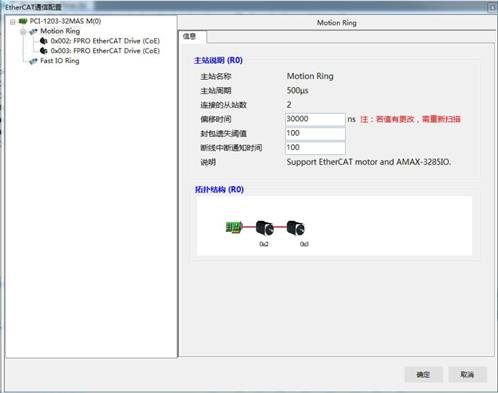This screenshot has height=393, width=498.
Task: Click the master card icon in topology
Action: pos(234,227)
